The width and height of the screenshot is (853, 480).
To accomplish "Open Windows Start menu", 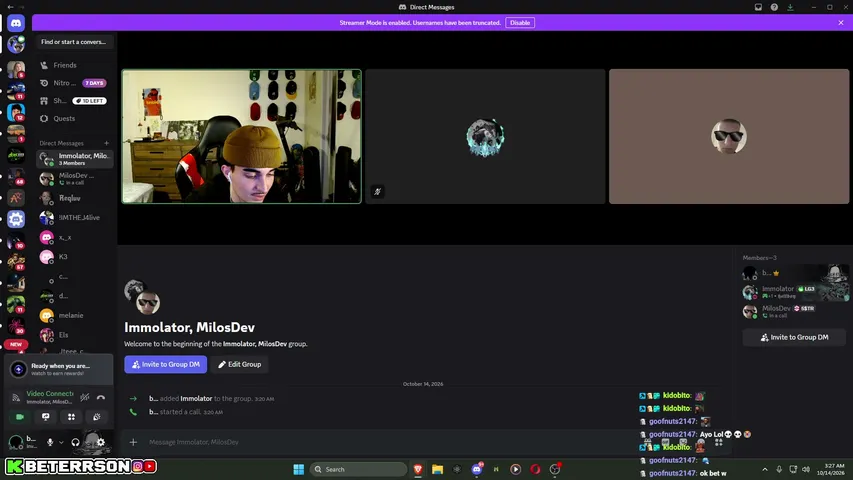I will pyautogui.click(x=299, y=469).
